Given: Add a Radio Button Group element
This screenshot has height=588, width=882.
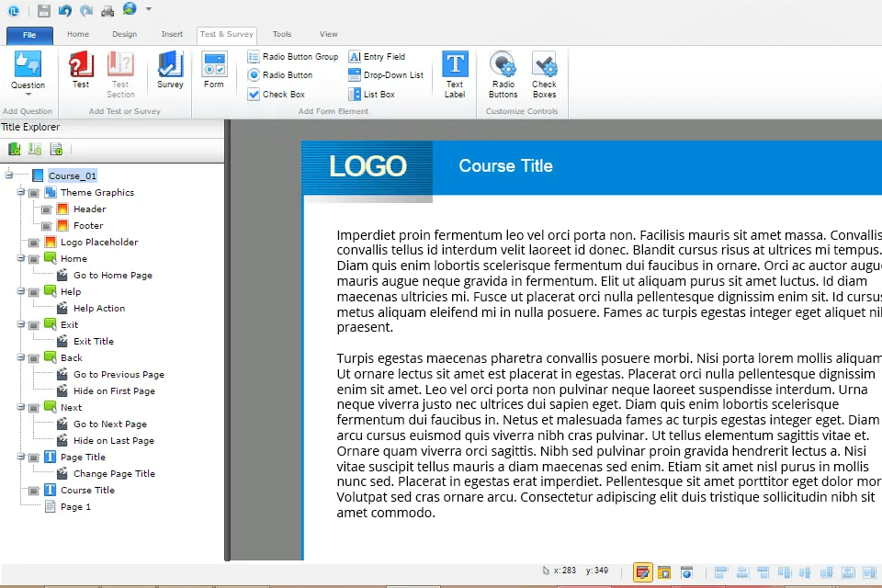Looking at the screenshot, I should [x=293, y=57].
